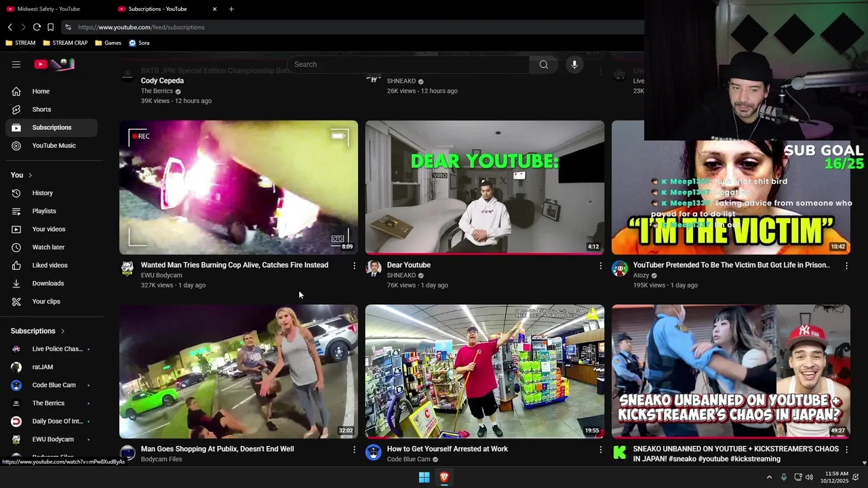Image resolution: width=868 pixels, height=488 pixels.
Task: Open options for Man Goes Shopping video
Action: [354, 449]
